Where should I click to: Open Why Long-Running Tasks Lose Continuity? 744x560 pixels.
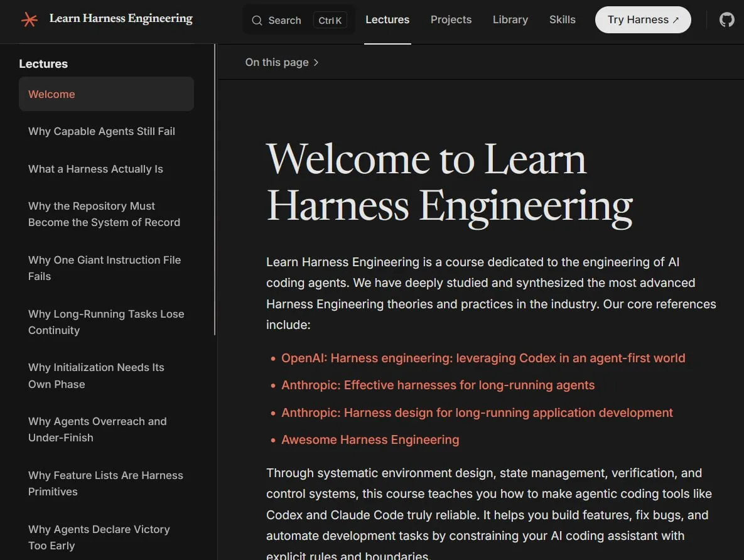[106, 322]
